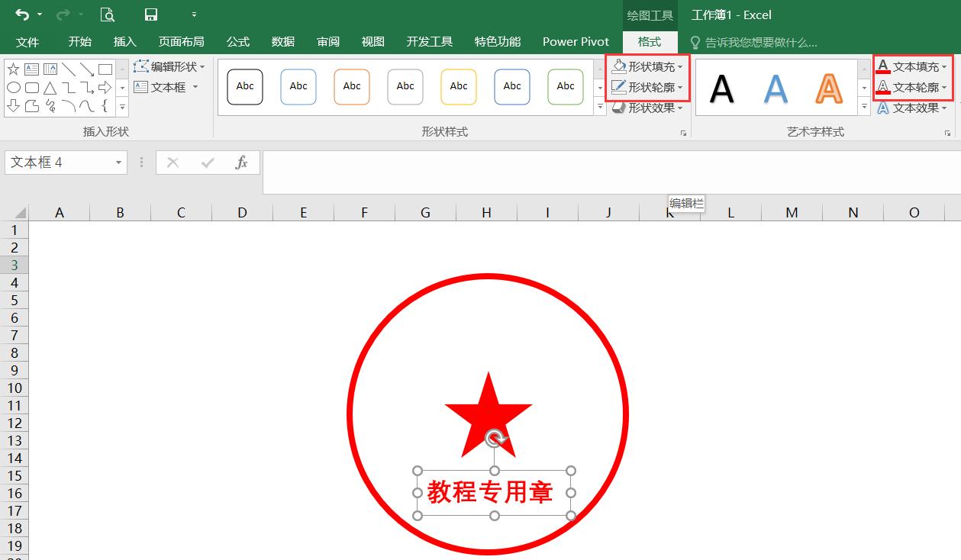Select the rectangle shape tool

click(x=105, y=69)
